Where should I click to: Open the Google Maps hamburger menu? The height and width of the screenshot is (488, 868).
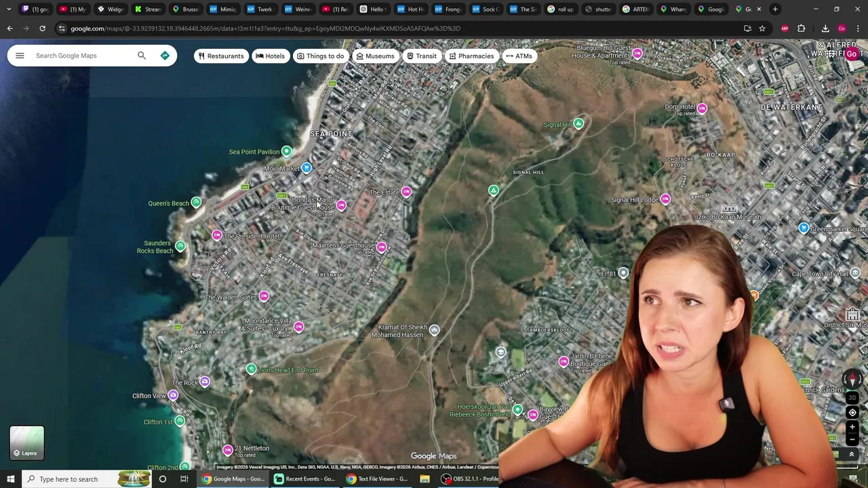(x=20, y=56)
